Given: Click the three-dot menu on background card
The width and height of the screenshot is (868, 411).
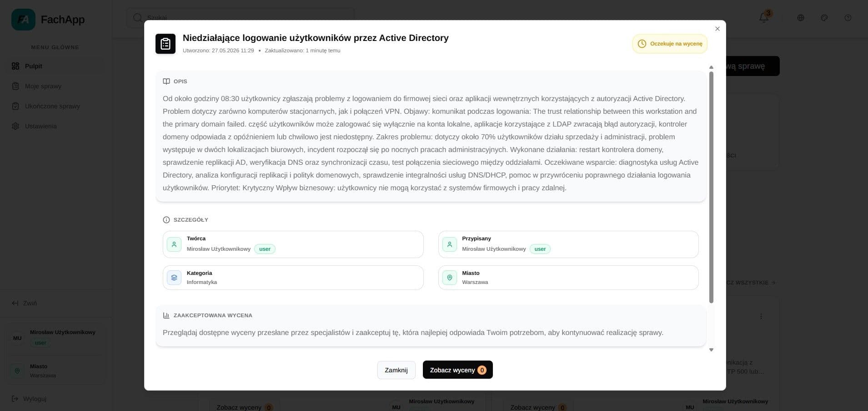Looking at the screenshot, I should 761,316.
